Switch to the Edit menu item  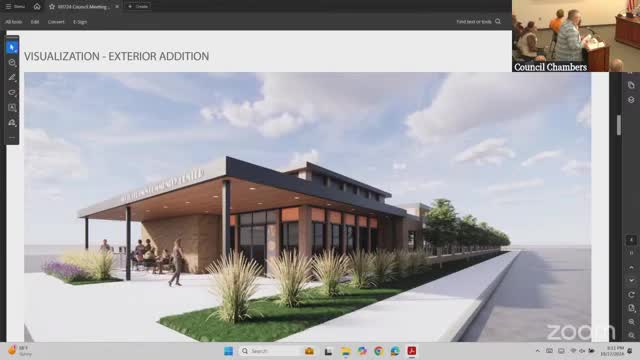pos(35,22)
